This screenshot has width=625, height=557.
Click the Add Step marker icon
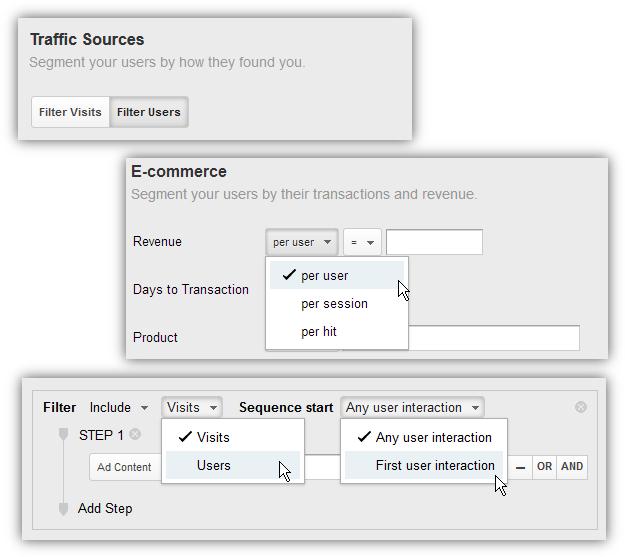point(63,509)
